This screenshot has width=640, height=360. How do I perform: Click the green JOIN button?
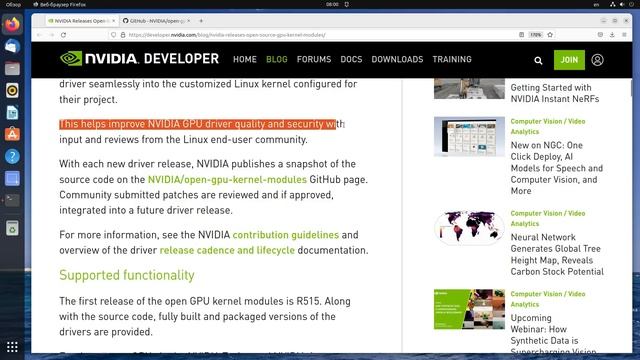[569, 60]
